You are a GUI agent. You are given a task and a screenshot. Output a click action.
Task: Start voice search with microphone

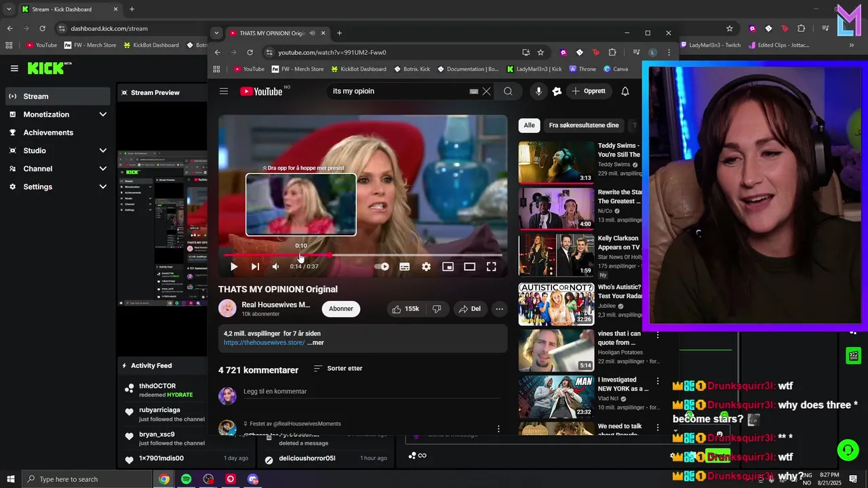[539, 91]
